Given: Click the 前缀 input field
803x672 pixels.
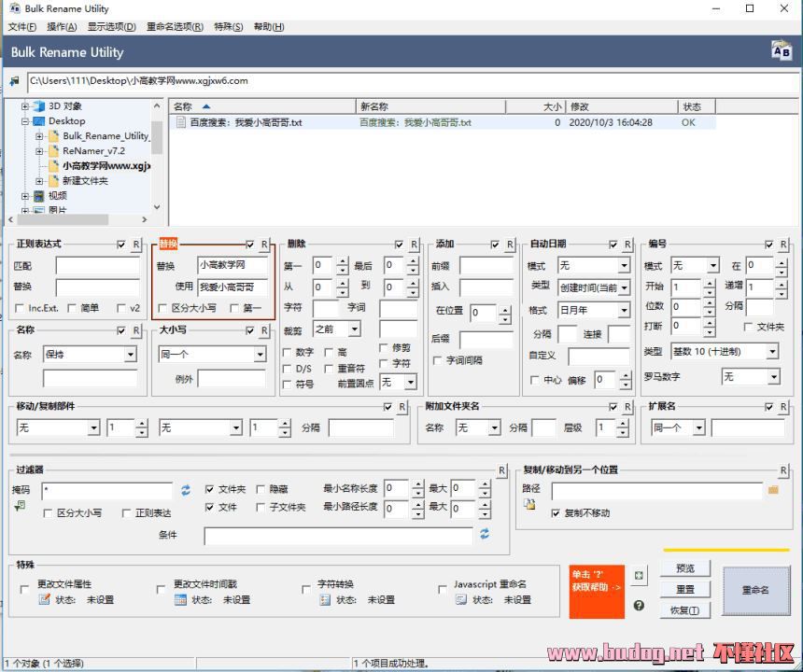Looking at the screenshot, I should pyautogui.click(x=486, y=266).
